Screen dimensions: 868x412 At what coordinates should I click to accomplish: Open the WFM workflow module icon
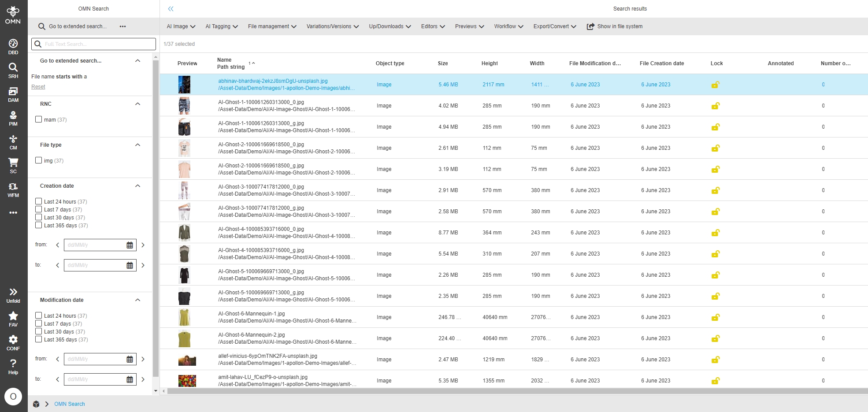click(x=13, y=189)
